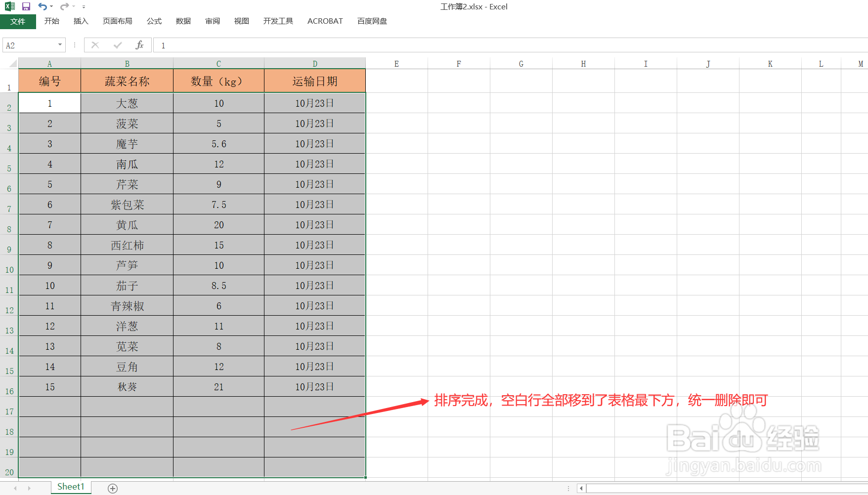Click the Excel application icon

[10, 6]
